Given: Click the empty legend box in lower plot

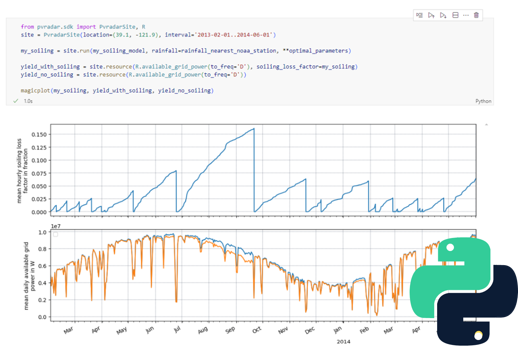Looking at the screenshot, I should pyautogui.click(x=56, y=235).
